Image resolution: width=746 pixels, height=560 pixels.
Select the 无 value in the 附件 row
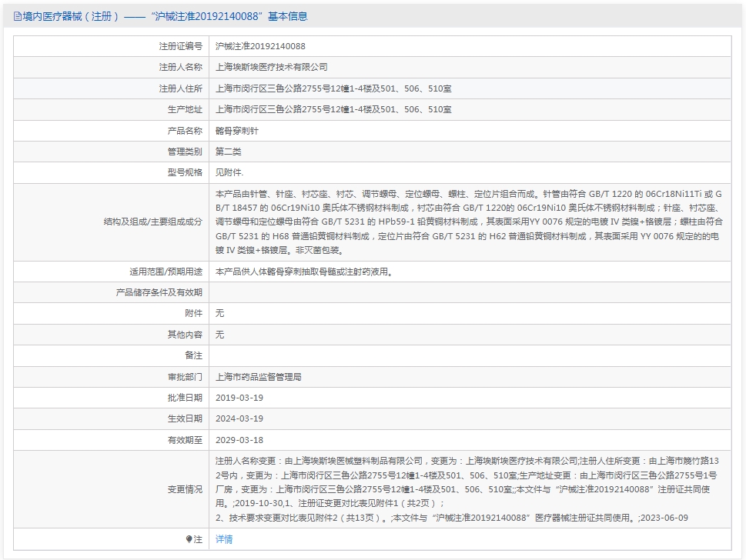coord(220,313)
